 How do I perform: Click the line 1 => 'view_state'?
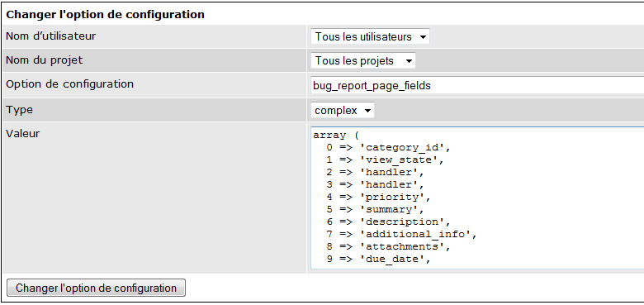coord(386,160)
